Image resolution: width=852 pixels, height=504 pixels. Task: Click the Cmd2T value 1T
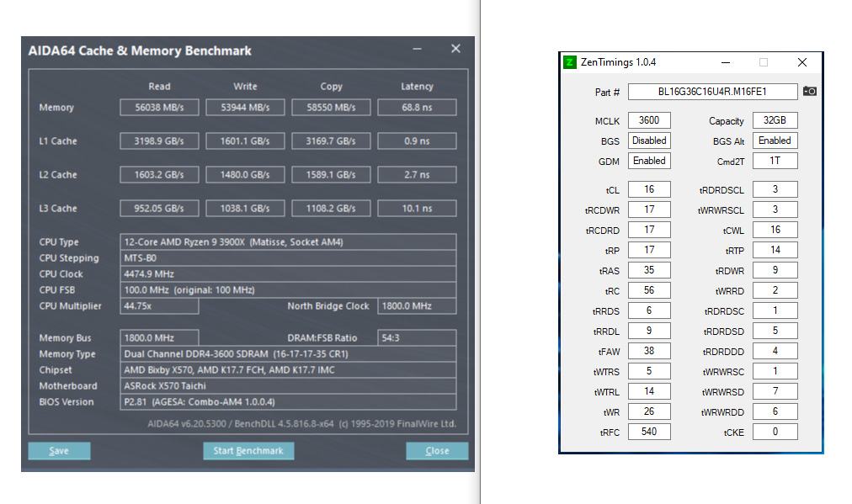pos(775,161)
